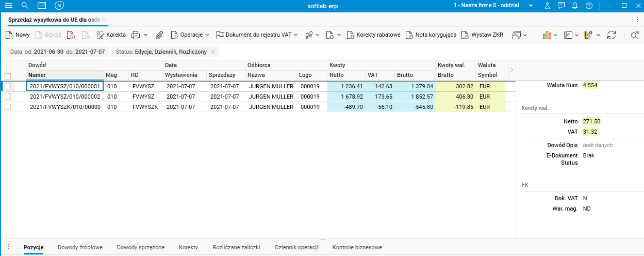Image resolution: width=644 pixels, height=256 pixels.
Task: Open the bar chart analysis icon
Action: point(547,35)
